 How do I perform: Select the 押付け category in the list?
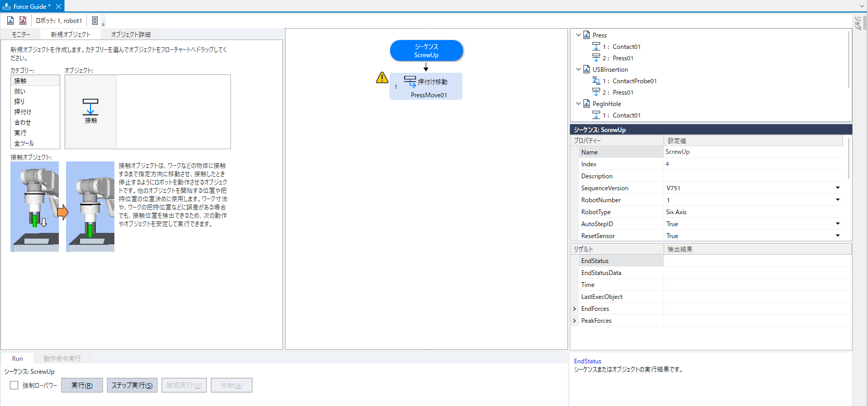[23, 112]
